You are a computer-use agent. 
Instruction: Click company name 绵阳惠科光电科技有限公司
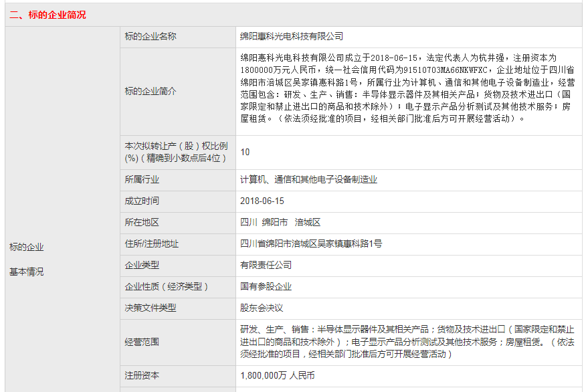[x=292, y=36]
